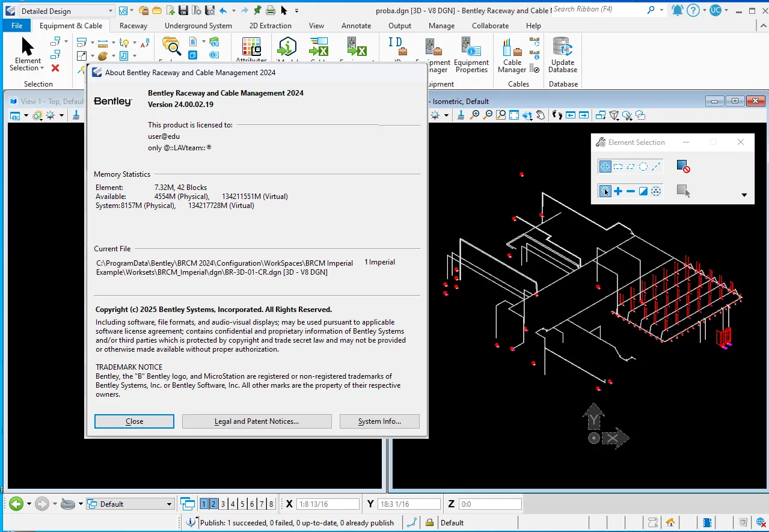Expand the Element Selection dialog options arrow

[744, 195]
